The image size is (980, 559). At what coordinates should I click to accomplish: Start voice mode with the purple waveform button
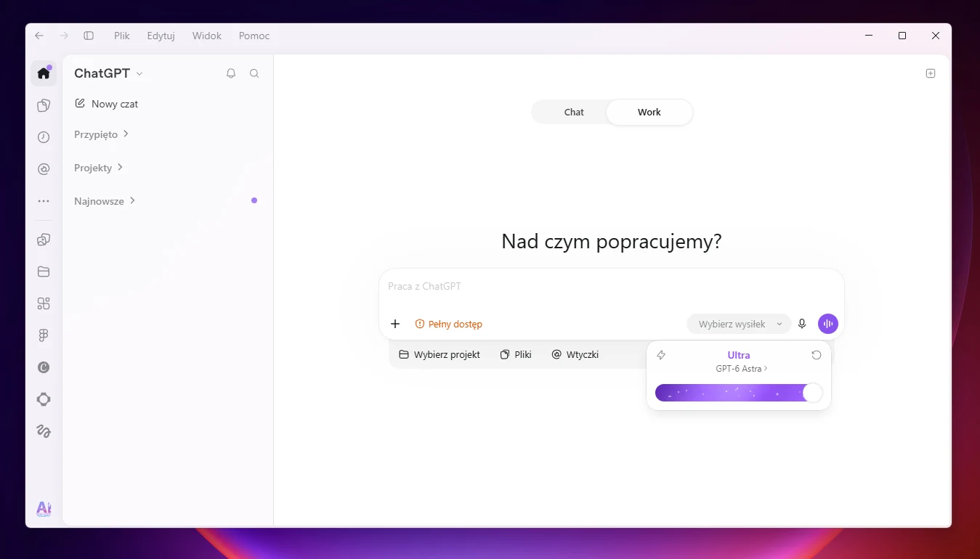click(x=828, y=324)
